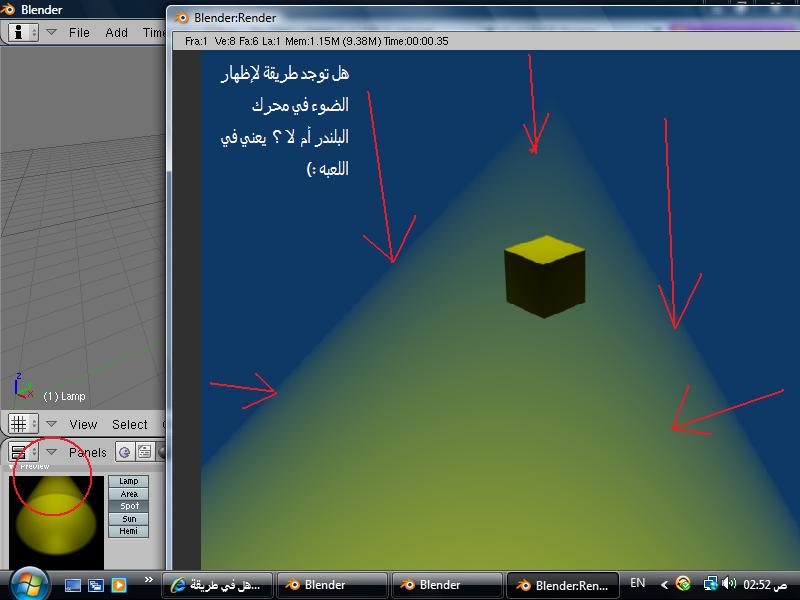The image size is (800, 600).
Task: Set lamp type to Spot
Action: click(x=129, y=506)
